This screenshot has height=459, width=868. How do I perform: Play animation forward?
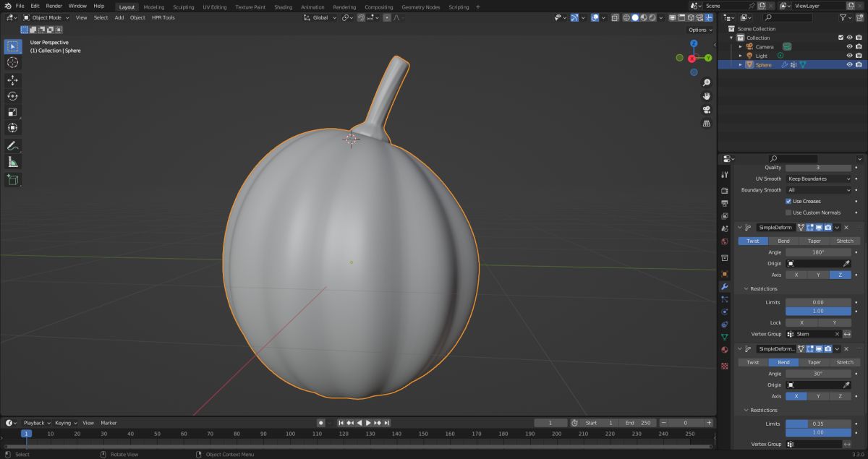click(x=368, y=423)
